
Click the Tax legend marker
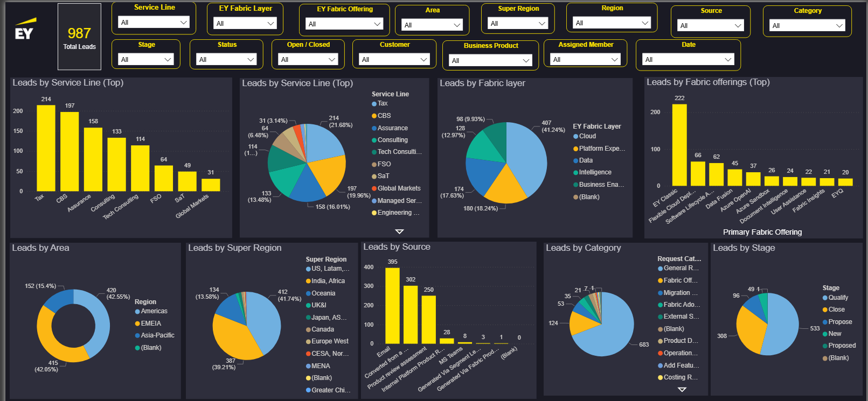pyautogui.click(x=374, y=104)
